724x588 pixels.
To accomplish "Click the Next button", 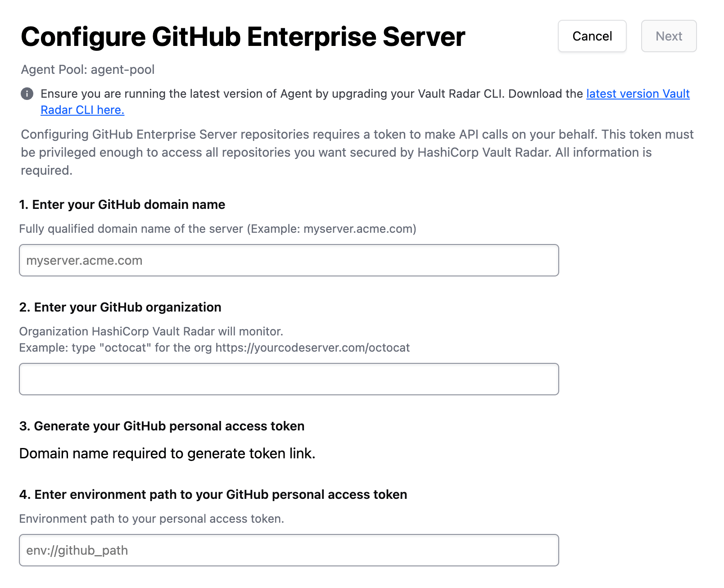I will [669, 36].
